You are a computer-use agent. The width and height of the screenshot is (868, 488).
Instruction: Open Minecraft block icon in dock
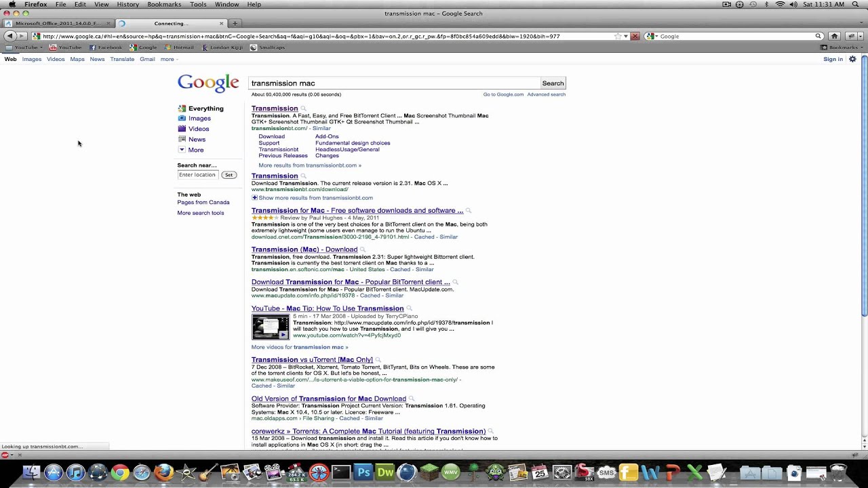429,472
